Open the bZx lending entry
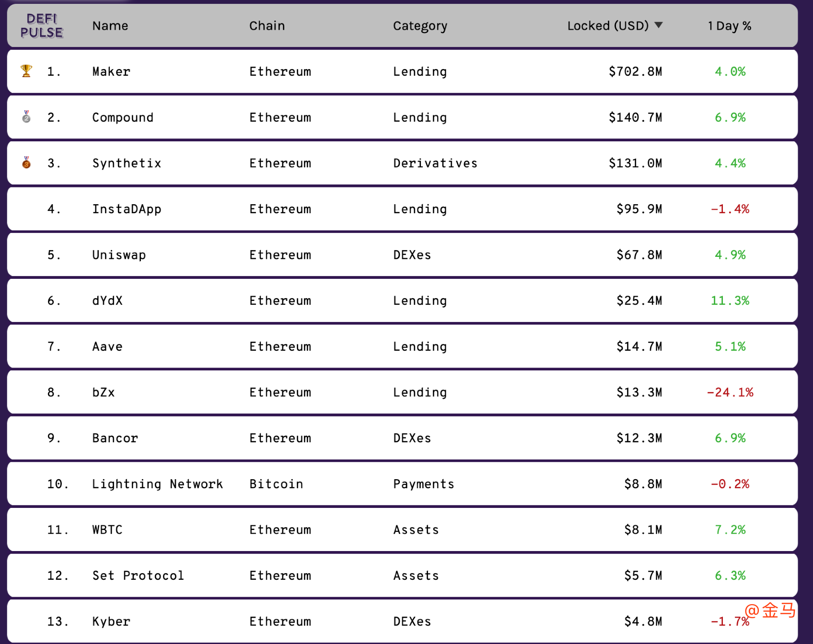 click(402, 392)
